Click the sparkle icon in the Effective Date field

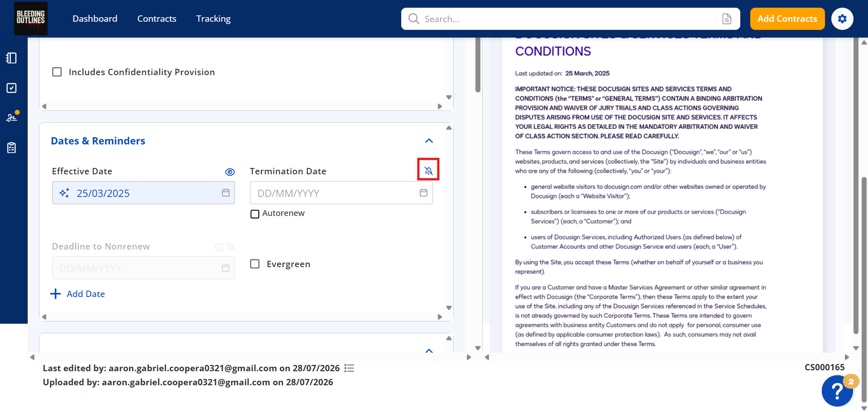pyautogui.click(x=64, y=193)
